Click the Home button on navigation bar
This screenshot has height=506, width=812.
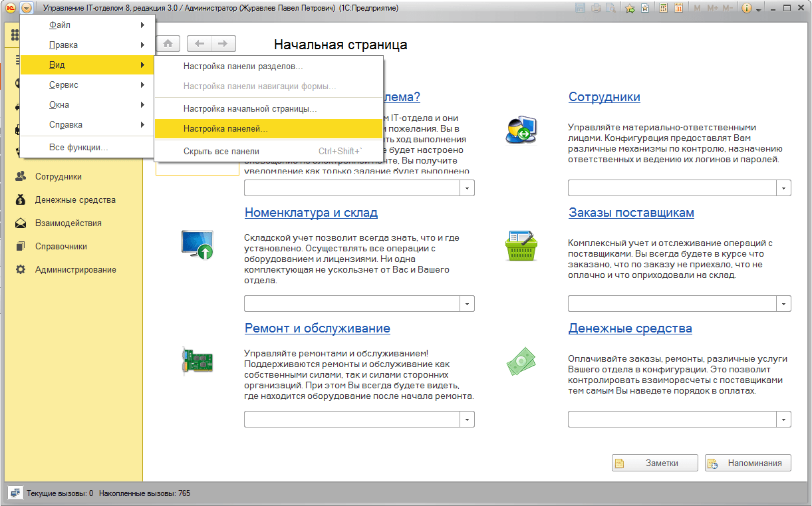168,44
